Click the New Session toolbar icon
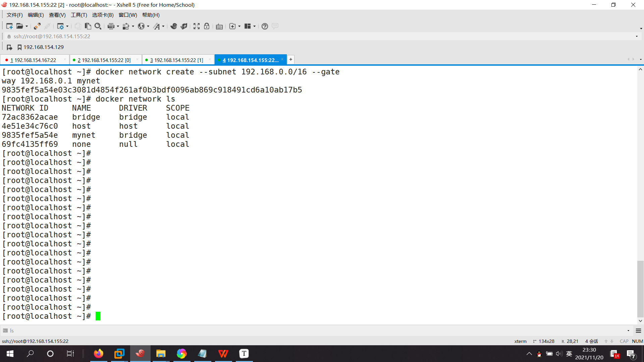644x362 pixels. click(x=9, y=26)
